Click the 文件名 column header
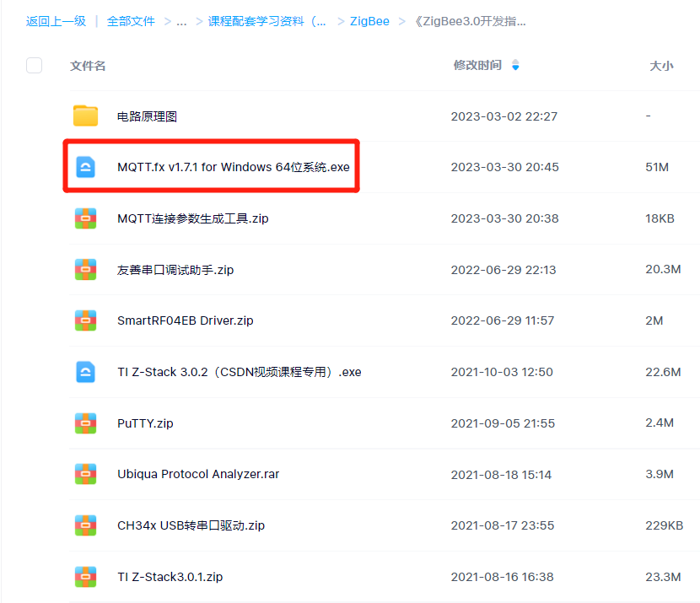Viewport: 700px width, 603px height. tap(88, 65)
